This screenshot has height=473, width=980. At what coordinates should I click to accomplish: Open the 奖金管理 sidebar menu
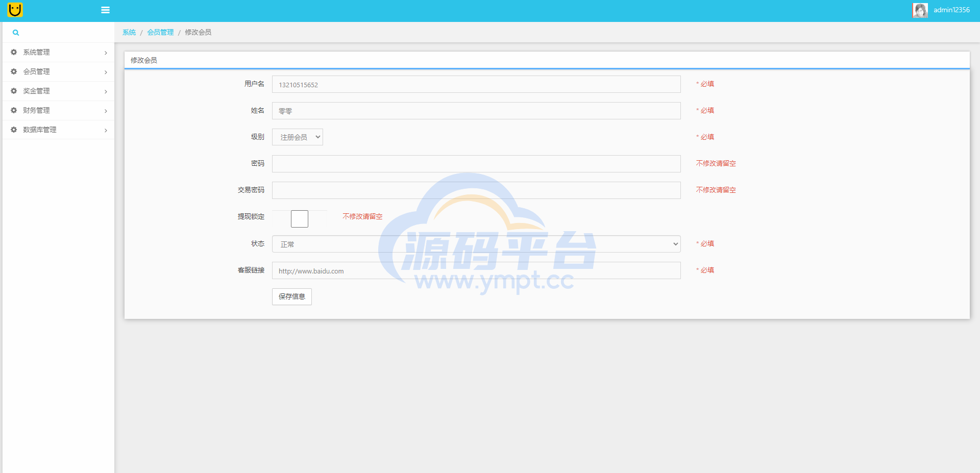coord(58,91)
